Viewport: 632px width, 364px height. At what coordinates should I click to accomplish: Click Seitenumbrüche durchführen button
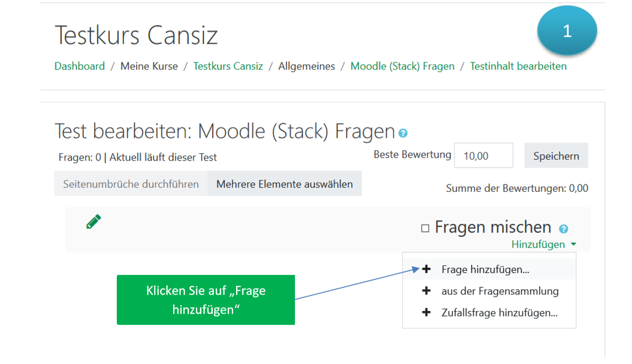(x=131, y=184)
